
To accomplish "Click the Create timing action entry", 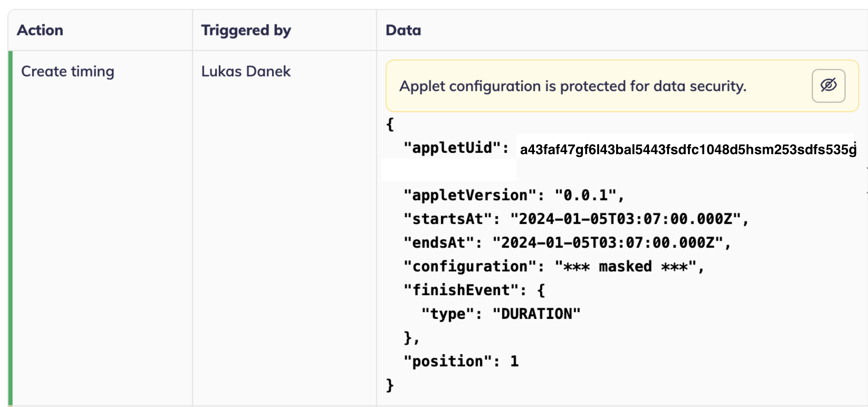I will coord(68,71).
